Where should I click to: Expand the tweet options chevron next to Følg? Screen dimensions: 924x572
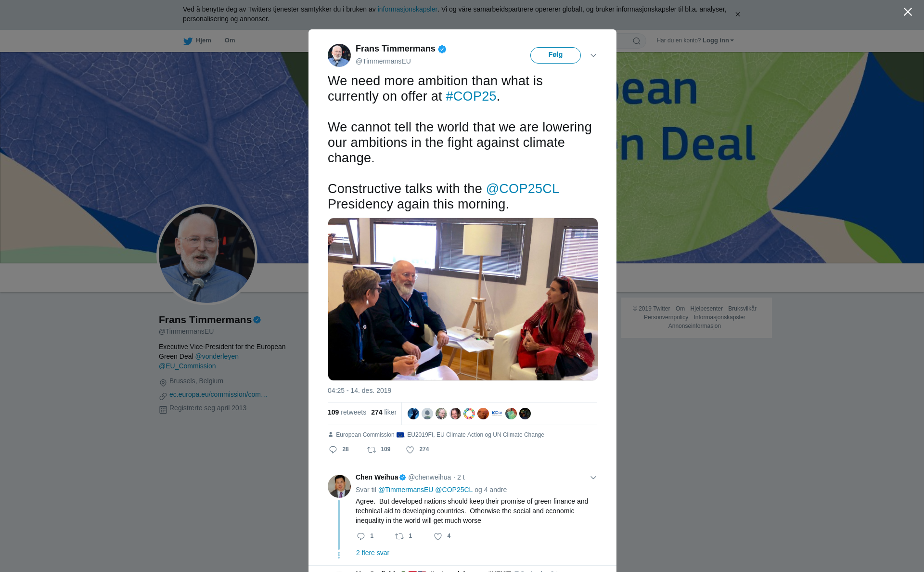pos(593,55)
